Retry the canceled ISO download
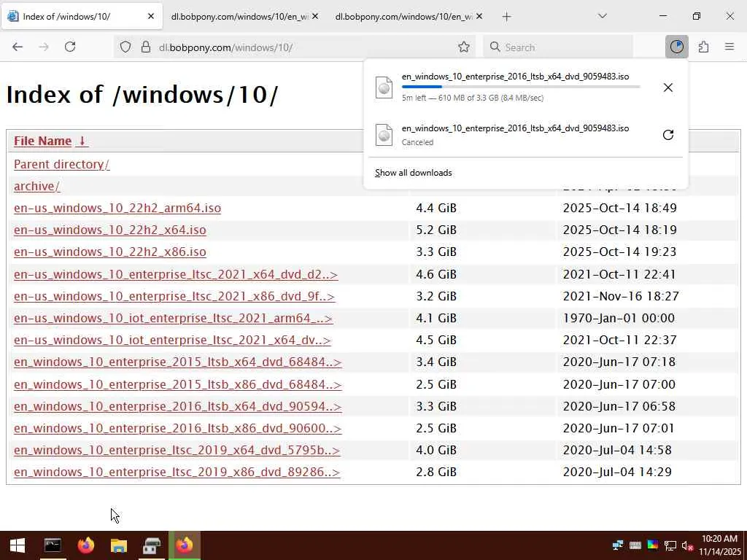Viewport: 747px width, 560px height. pos(668,135)
